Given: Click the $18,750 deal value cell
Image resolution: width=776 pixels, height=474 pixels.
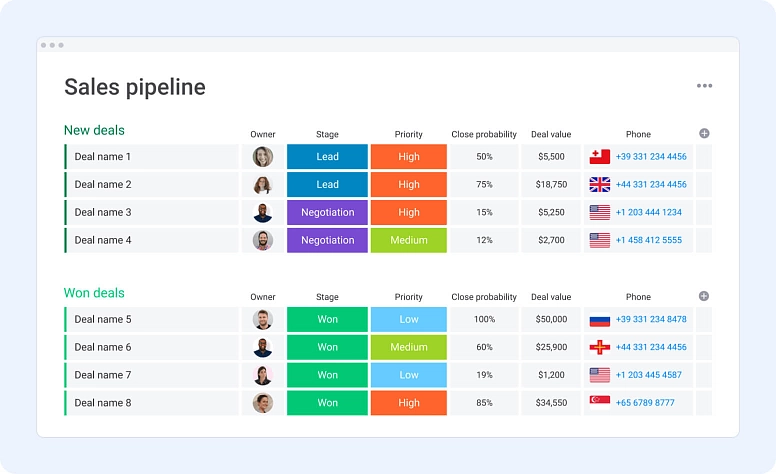Looking at the screenshot, I should click(x=551, y=185).
